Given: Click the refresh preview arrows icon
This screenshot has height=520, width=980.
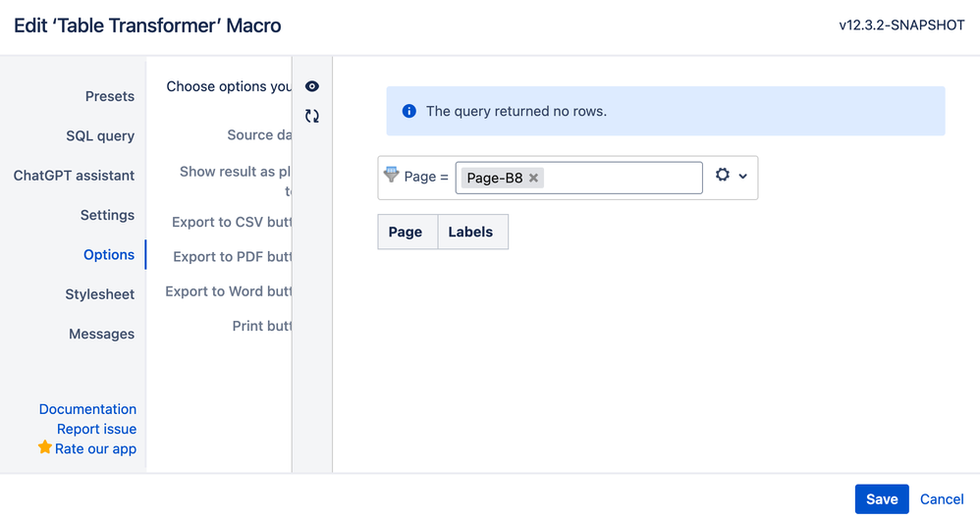Looking at the screenshot, I should [x=312, y=116].
